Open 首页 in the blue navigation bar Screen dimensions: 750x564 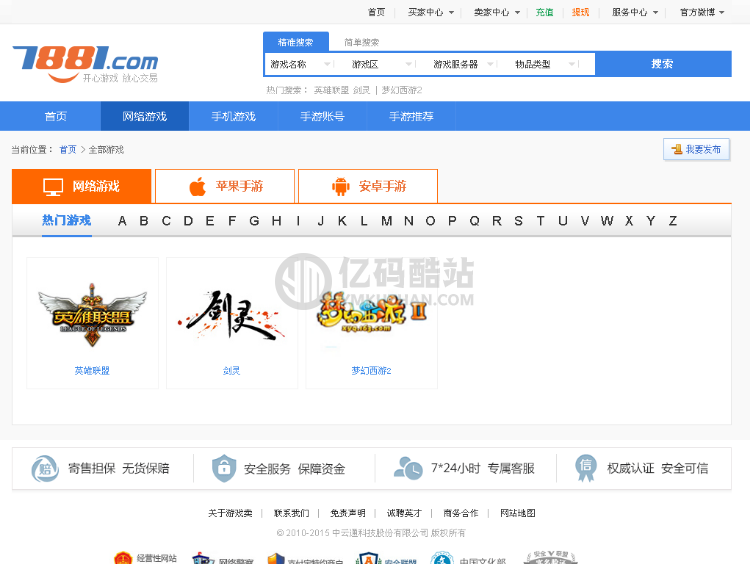coord(55,116)
